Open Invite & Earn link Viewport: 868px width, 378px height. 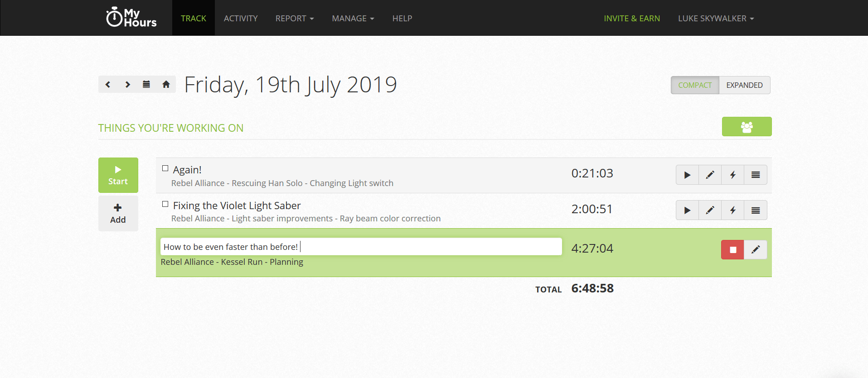(x=632, y=19)
